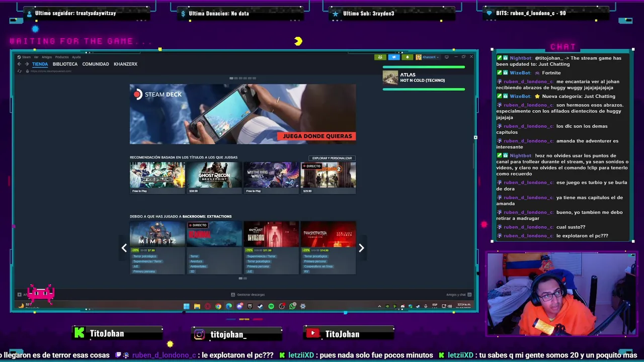
Task: Switch to Steam in the taskbar
Action: click(x=260, y=306)
